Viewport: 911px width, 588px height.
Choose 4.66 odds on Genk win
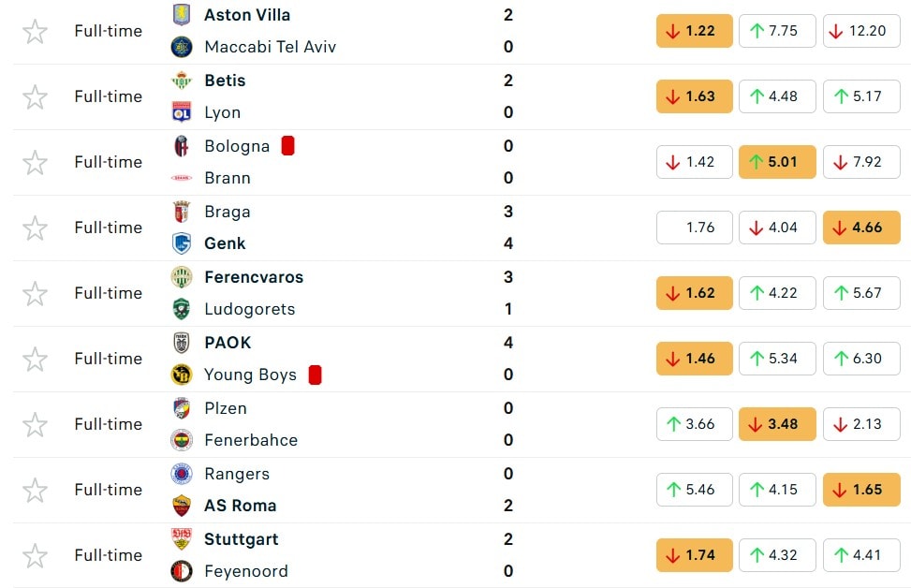(861, 228)
